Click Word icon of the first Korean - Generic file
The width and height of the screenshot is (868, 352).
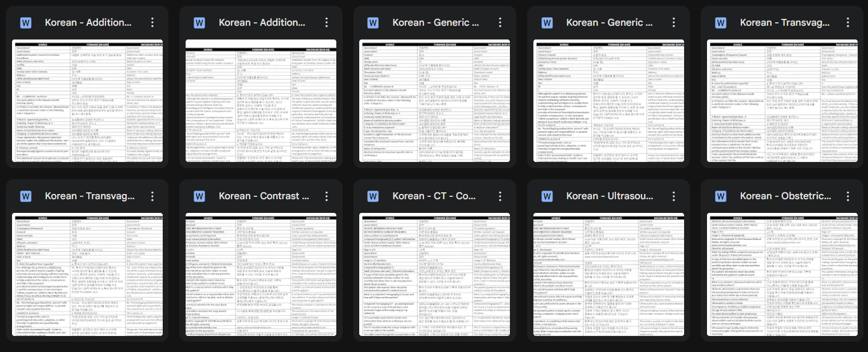[x=373, y=23]
